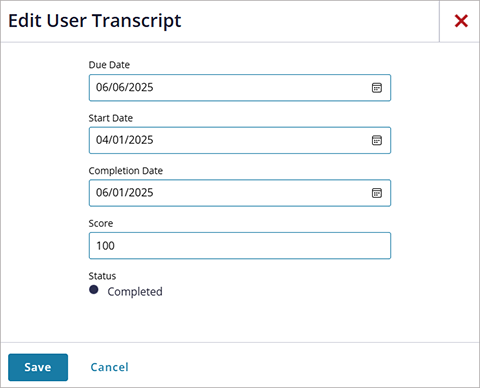Click the Start Date field label
480x388 pixels.
tap(111, 118)
